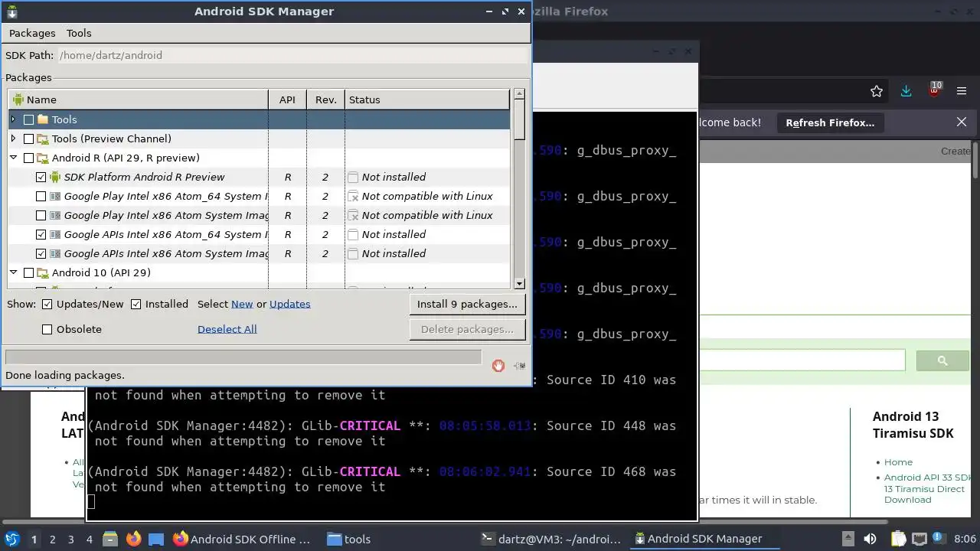Sort packages by the API column header
Image resolution: width=980 pixels, height=551 pixels.
pos(287,99)
